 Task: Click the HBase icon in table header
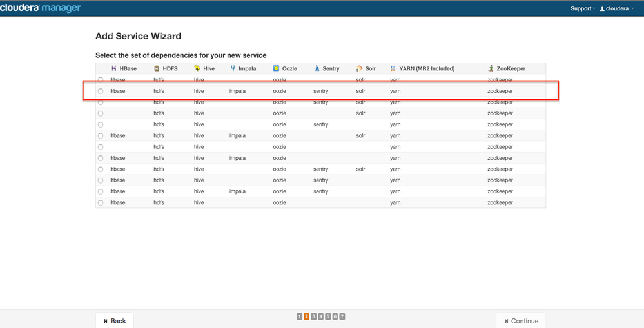tap(113, 68)
